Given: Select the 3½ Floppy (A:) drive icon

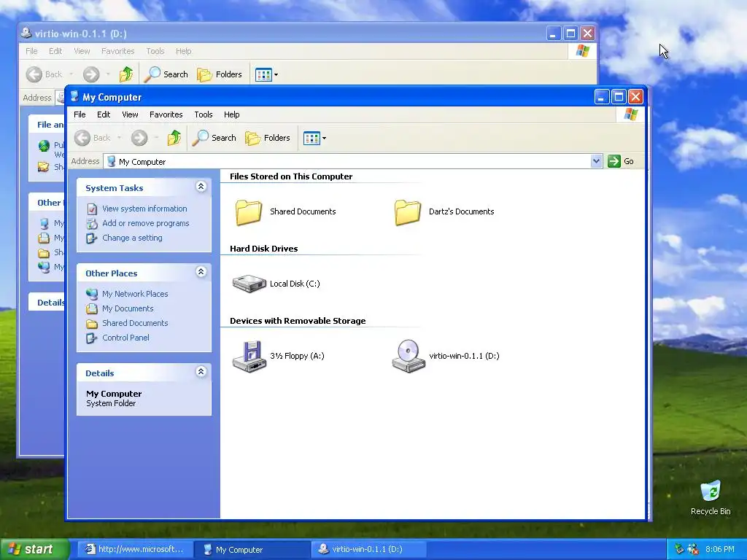Looking at the screenshot, I should coord(249,356).
